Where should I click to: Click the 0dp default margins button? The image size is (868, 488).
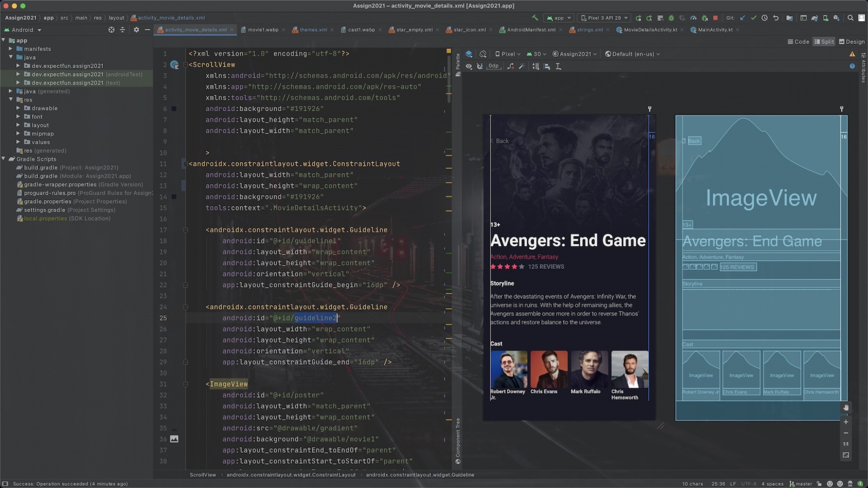493,66
